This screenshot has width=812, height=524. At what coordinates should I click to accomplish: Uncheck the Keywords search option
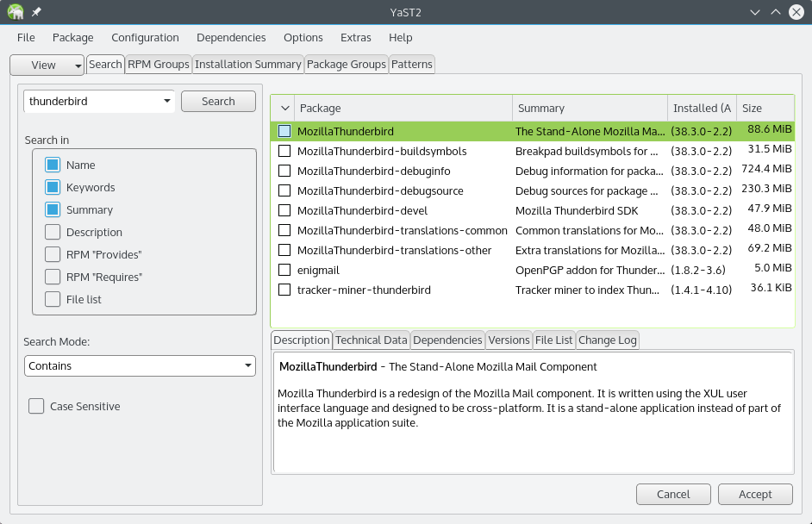click(x=53, y=187)
